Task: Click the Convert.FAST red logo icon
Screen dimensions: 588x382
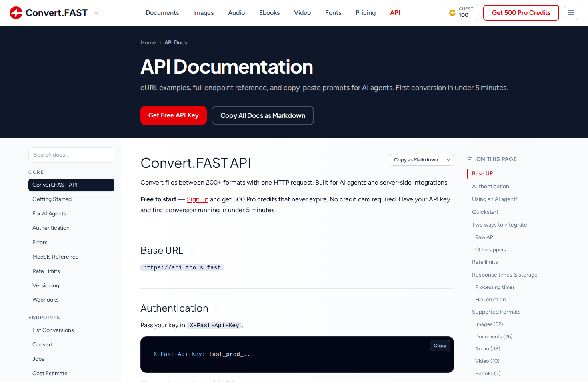Action: [16, 13]
